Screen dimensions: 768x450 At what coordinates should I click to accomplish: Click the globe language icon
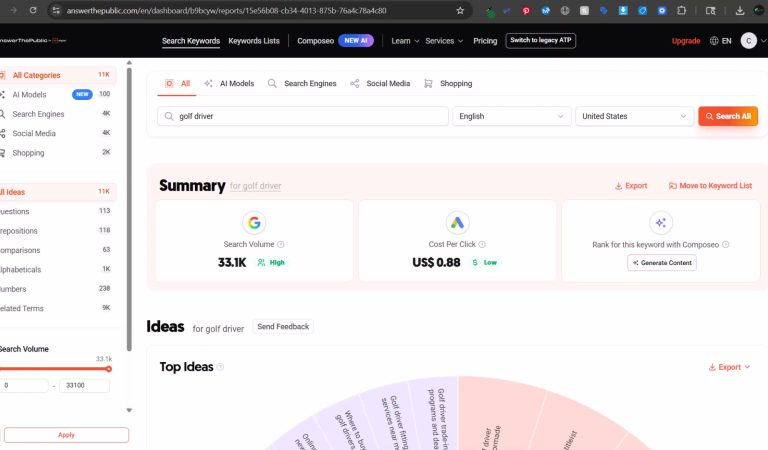point(714,41)
